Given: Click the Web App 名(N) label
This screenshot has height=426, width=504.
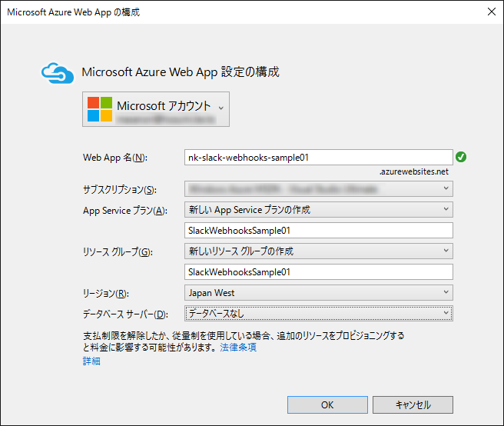Looking at the screenshot, I should pos(115,158).
